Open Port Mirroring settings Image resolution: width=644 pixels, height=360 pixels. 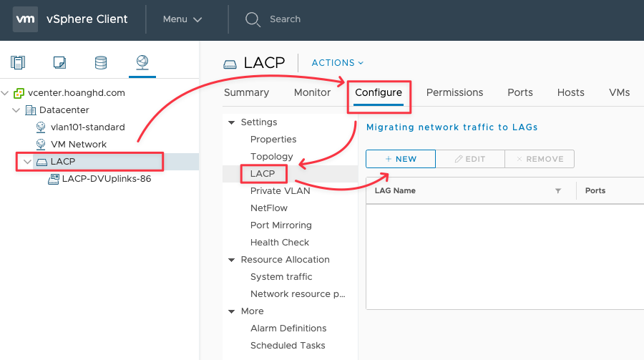281,225
